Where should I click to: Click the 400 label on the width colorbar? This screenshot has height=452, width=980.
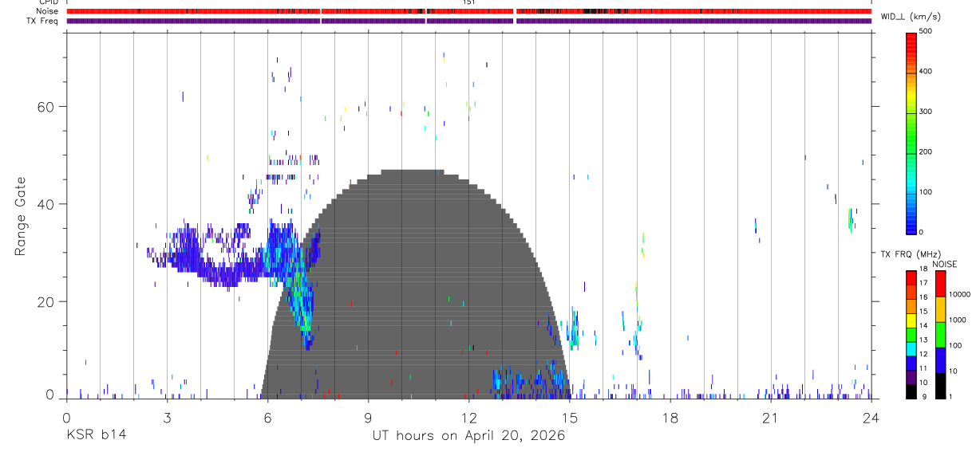tap(927, 72)
